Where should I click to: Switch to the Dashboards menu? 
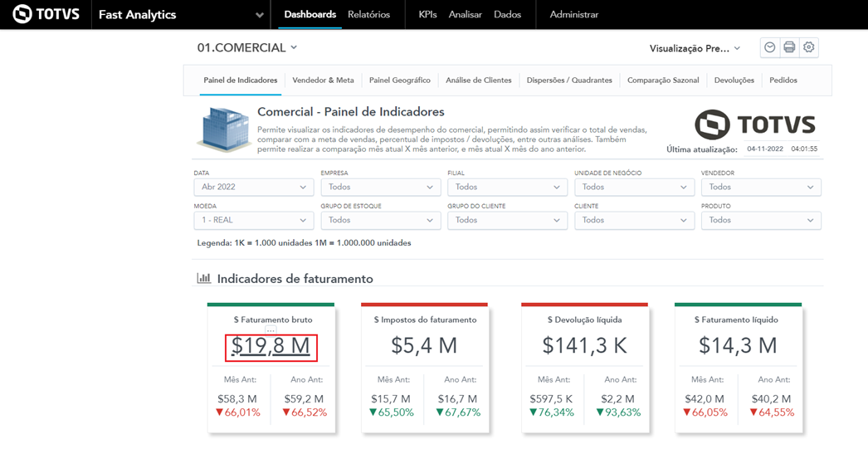(x=310, y=14)
